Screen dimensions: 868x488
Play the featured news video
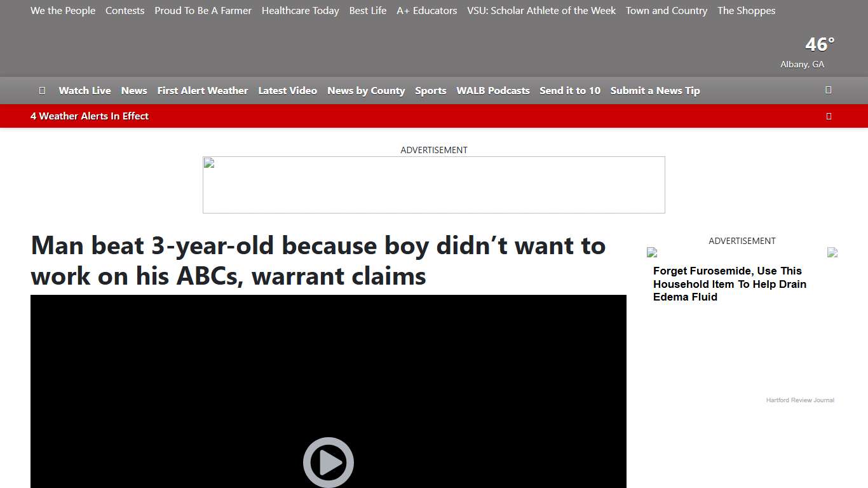tap(328, 462)
